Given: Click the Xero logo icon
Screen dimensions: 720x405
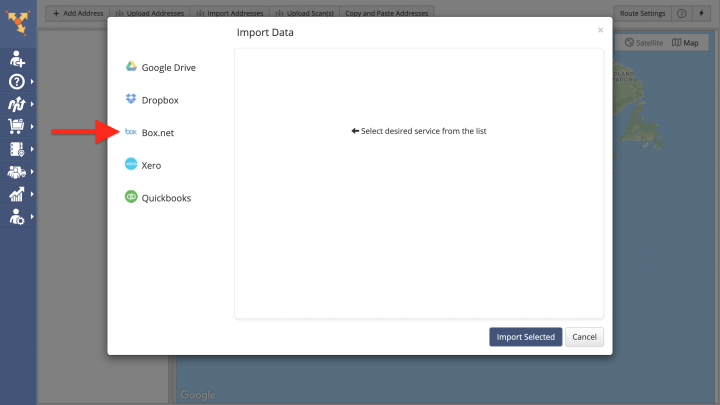Looking at the screenshot, I should pyautogui.click(x=131, y=164).
